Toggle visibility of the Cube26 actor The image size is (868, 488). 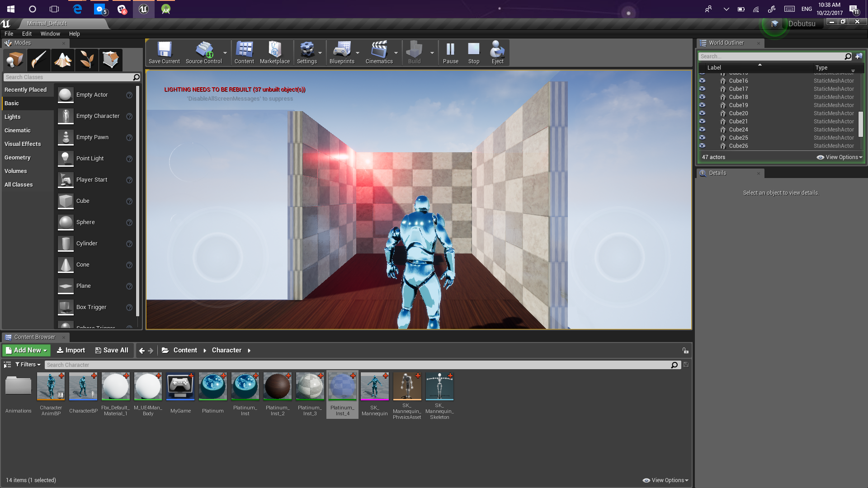pos(702,145)
